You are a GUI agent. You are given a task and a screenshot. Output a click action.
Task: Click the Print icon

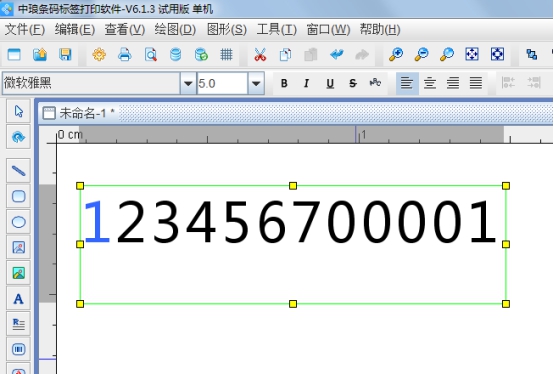(x=125, y=55)
